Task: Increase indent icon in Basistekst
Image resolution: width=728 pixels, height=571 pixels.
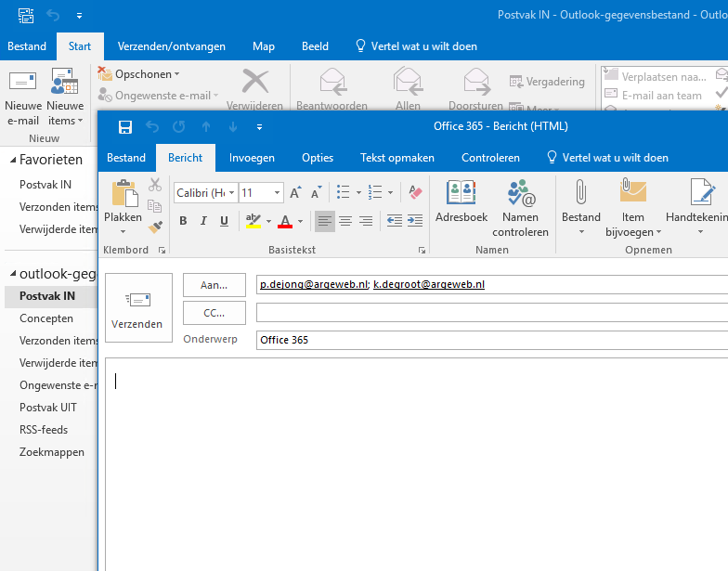Action: click(414, 221)
